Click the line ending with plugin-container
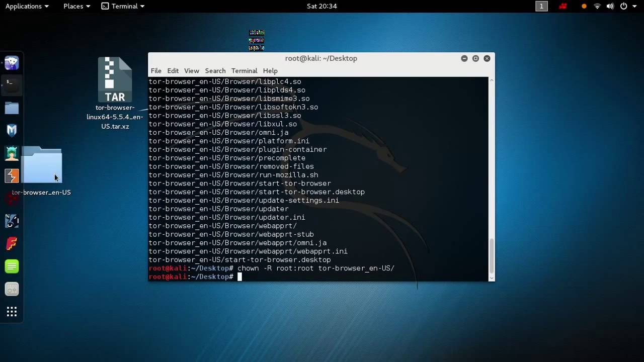Viewport: 644px width, 362px height. point(237,150)
